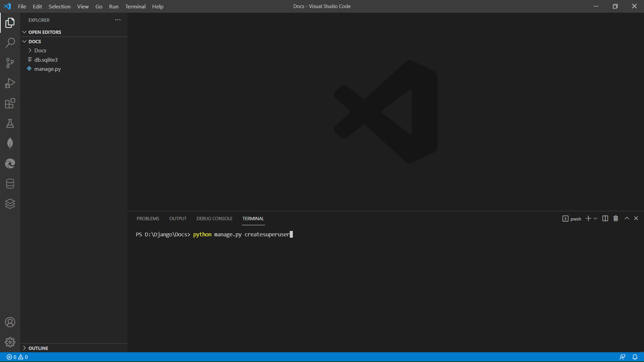Open the terminal launch profile dropdown

[595, 219]
